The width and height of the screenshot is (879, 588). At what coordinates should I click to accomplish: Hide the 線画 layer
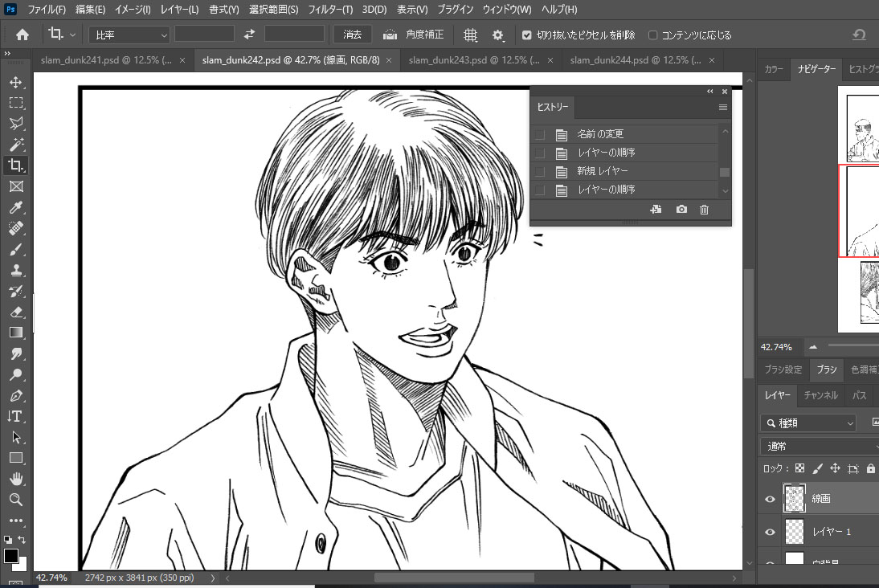[770, 499]
